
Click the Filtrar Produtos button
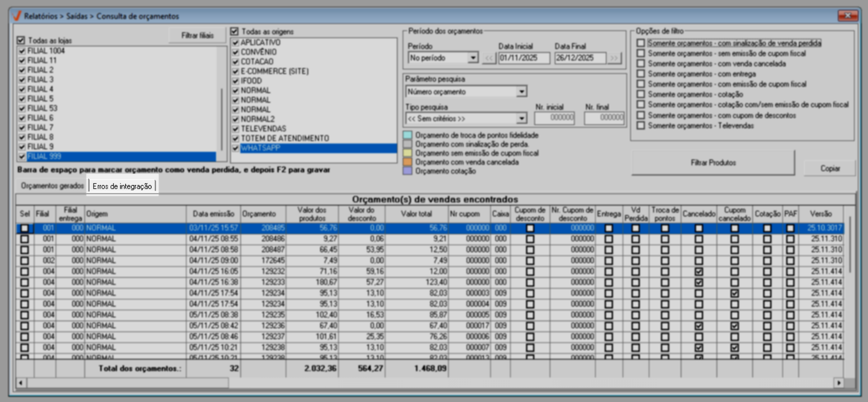click(713, 163)
